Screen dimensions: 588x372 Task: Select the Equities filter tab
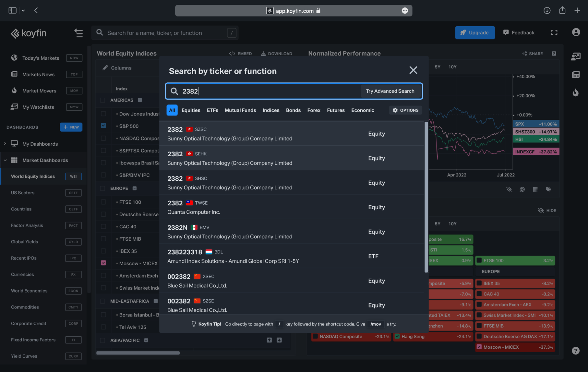pyautogui.click(x=191, y=110)
